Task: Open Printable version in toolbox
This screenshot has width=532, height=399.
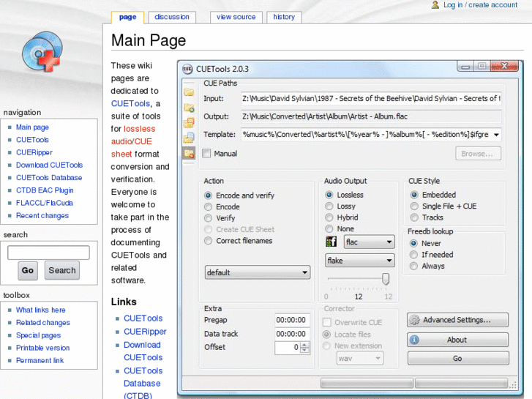Action: (x=42, y=348)
